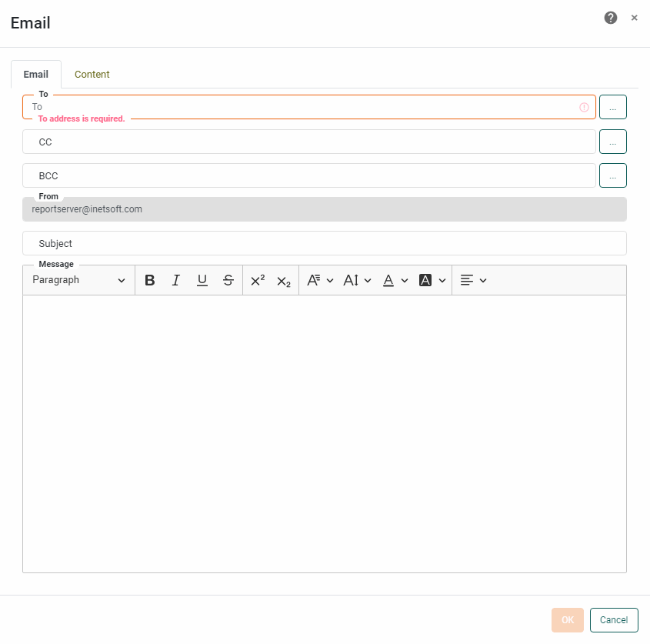Click the To field validation error icon
The image size is (650, 644).
tap(584, 107)
